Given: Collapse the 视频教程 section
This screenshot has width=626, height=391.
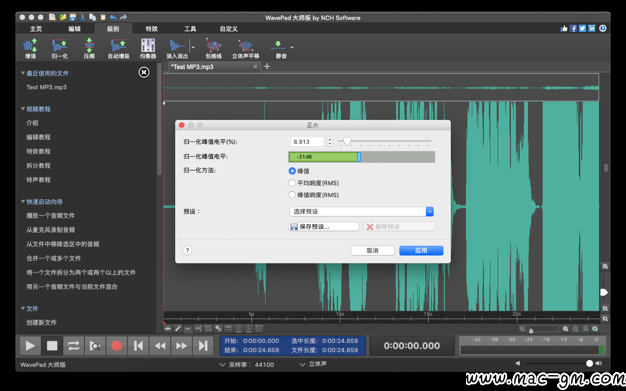Looking at the screenshot, I should coord(23,109).
